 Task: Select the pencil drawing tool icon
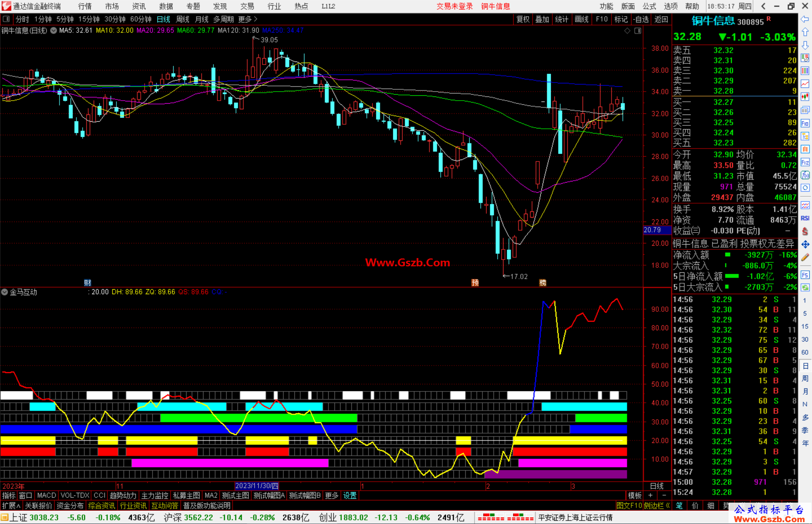click(x=805, y=258)
